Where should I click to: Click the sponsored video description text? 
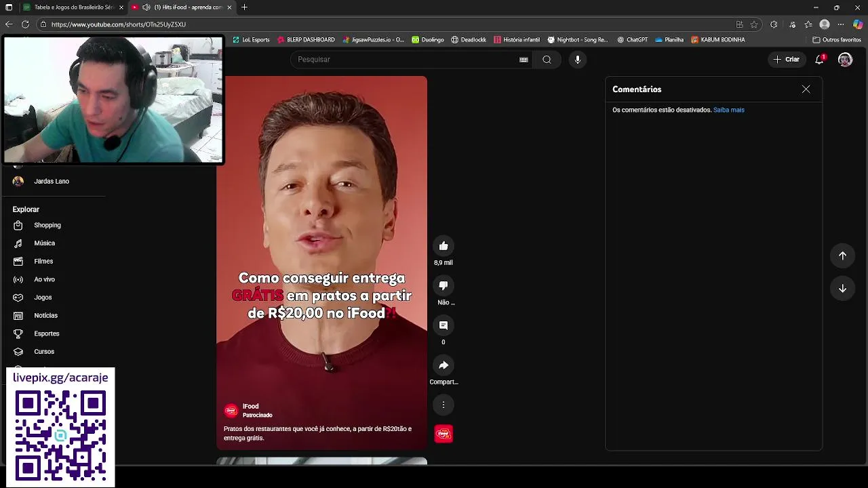tap(317, 433)
